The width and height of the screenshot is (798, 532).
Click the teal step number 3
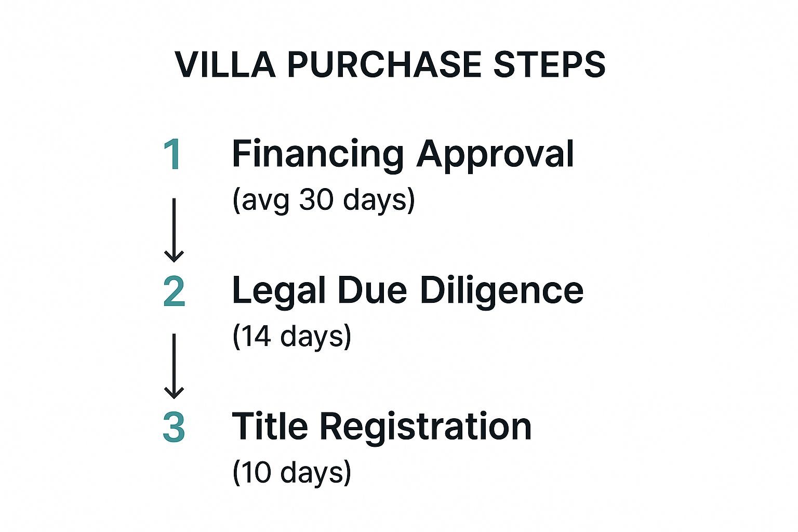(174, 428)
